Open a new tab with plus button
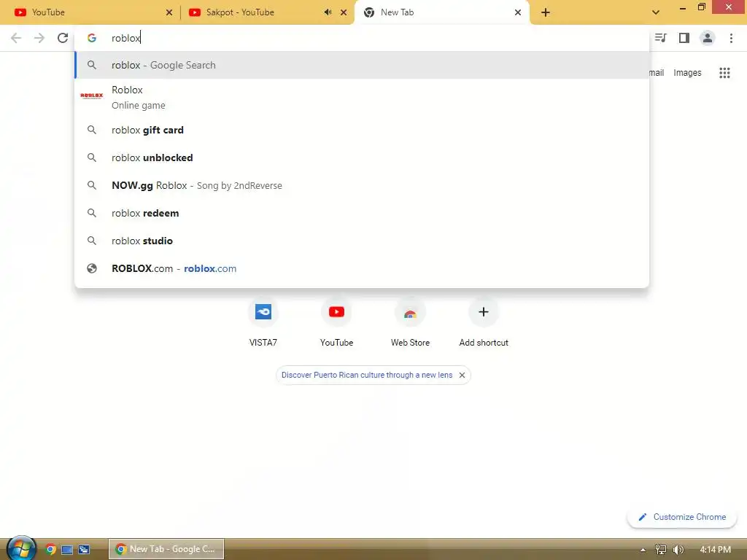Viewport: 747px width, 560px height. 546,12
